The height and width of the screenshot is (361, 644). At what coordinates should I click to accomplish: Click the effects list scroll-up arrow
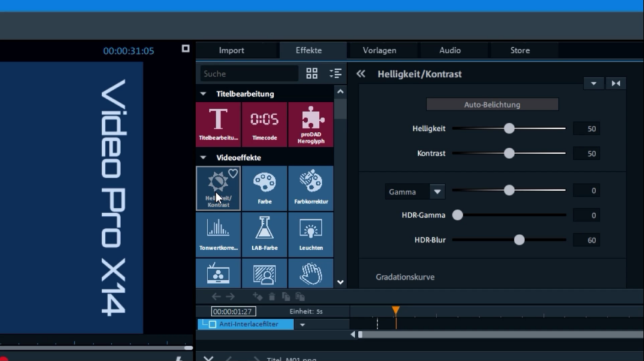pos(340,92)
